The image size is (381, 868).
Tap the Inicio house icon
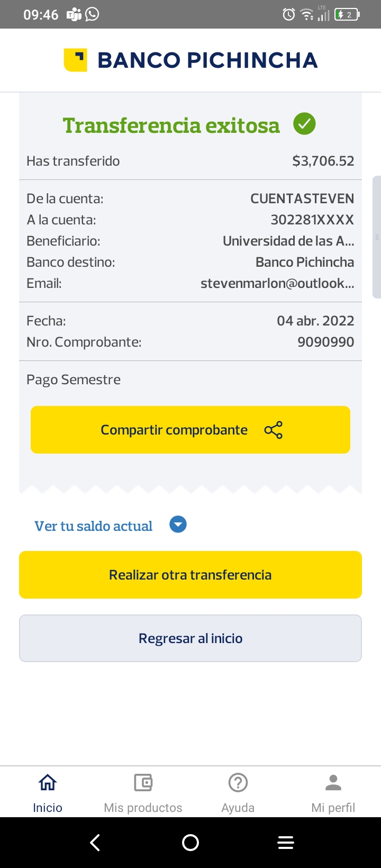(48, 782)
